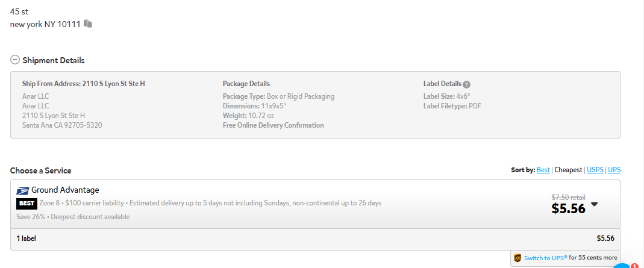The height and width of the screenshot is (268, 644).
Task: Click the Ship From Address heading
Action: (83, 84)
